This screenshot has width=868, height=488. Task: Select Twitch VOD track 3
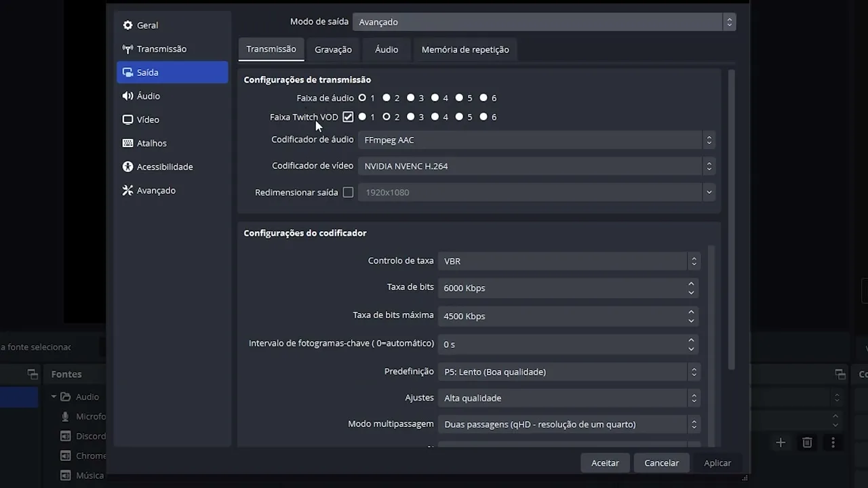coord(410,117)
